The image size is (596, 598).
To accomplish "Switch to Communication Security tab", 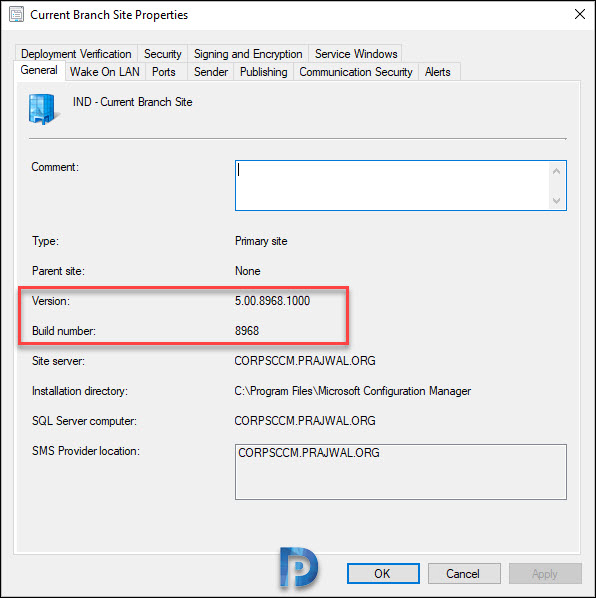I will click(x=356, y=72).
